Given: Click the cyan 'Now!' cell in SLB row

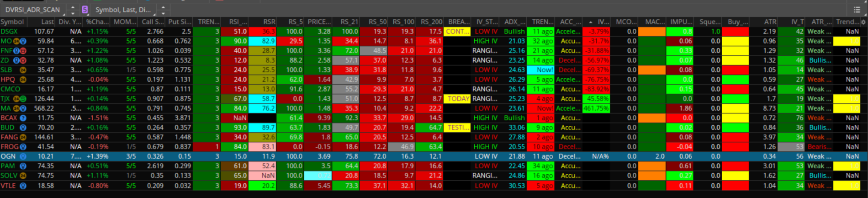Looking at the screenshot, I should tap(540, 70).
